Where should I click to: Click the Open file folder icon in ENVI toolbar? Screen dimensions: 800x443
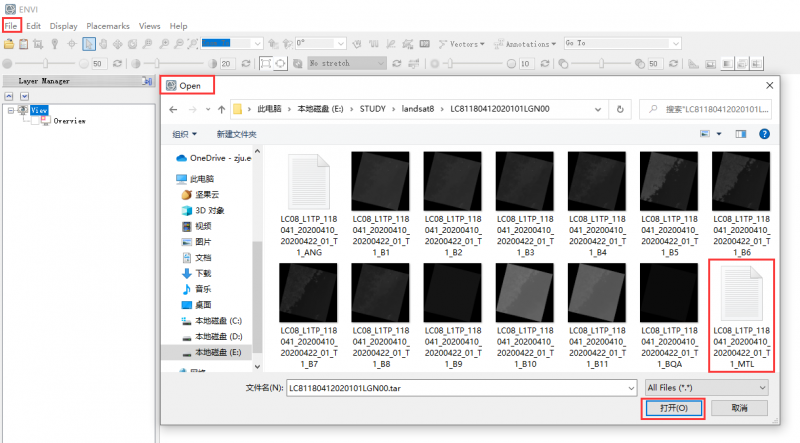(9, 44)
